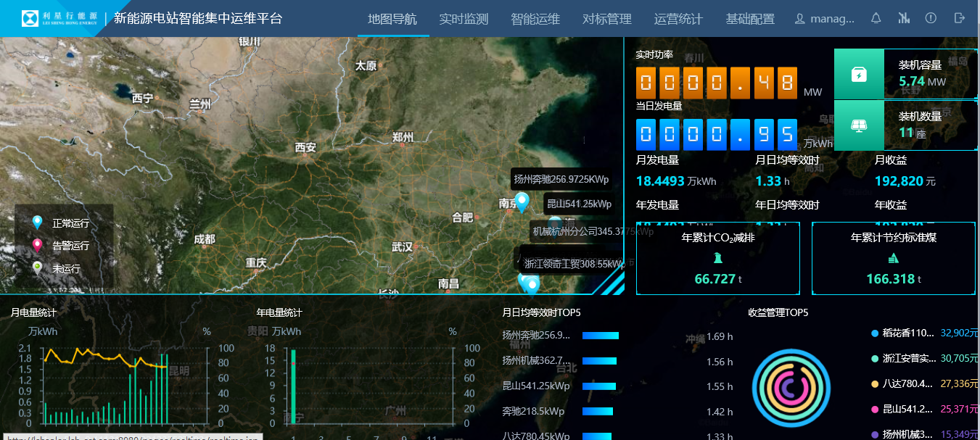Select the blue map marker near 南京

click(x=521, y=202)
